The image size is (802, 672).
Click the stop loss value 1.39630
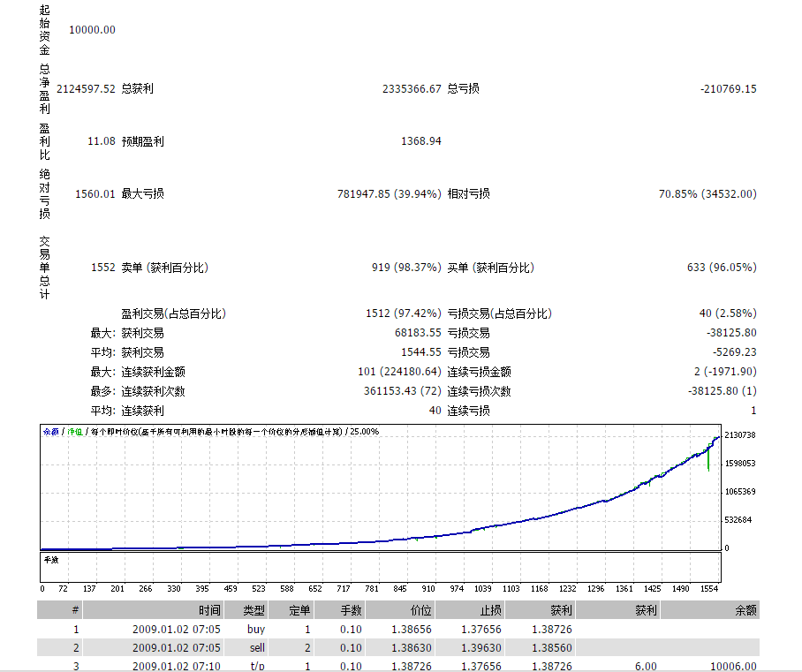478,648
